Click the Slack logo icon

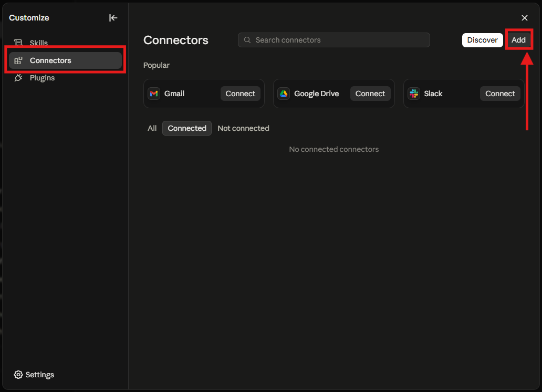click(414, 94)
